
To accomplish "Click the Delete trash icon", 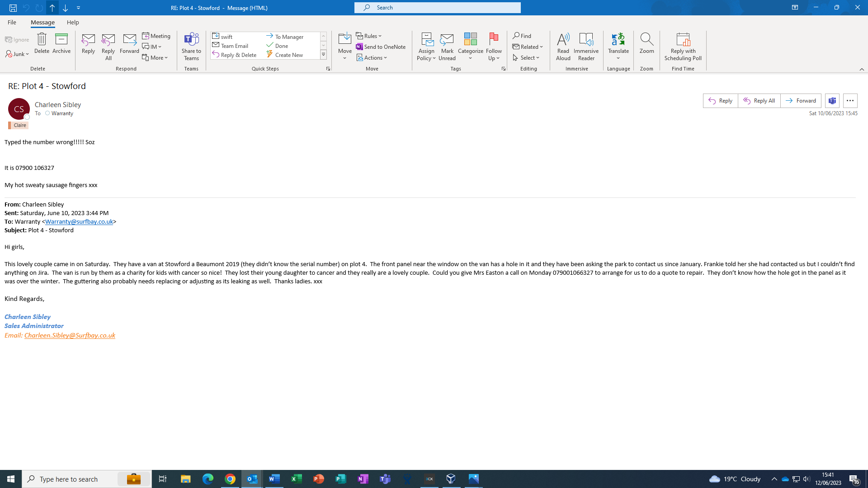I will click(x=42, y=40).
